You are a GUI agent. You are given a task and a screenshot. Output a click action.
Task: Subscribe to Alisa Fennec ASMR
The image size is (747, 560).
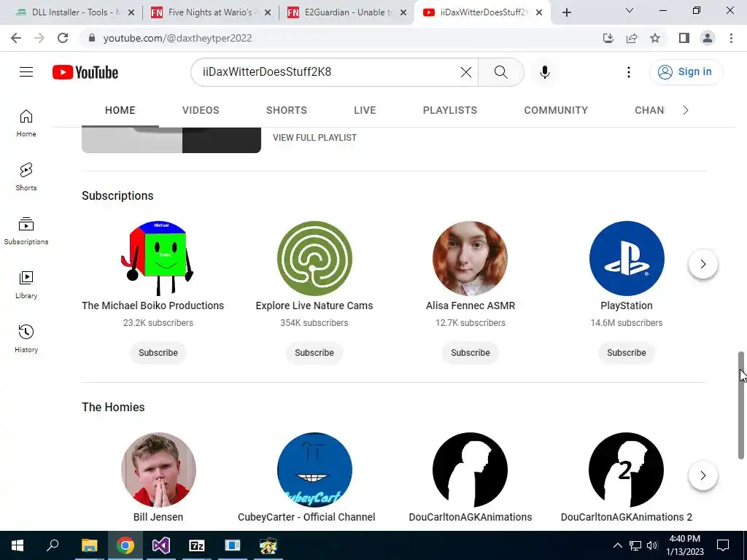point(471,353)
